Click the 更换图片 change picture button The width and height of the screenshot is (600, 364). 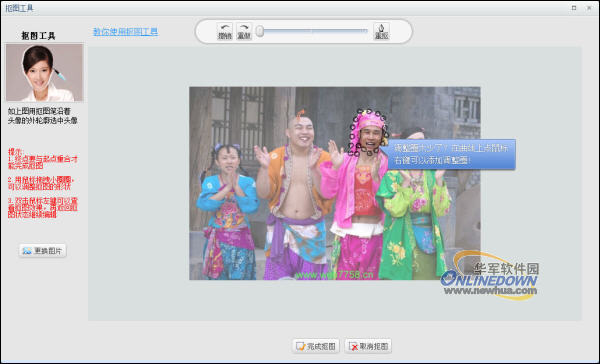tap(42, 251)
